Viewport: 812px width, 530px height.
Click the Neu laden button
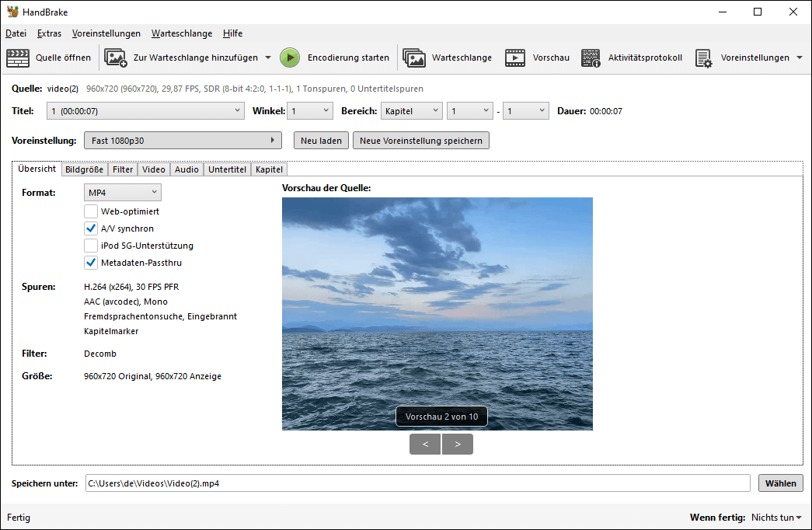coord(321,141)
